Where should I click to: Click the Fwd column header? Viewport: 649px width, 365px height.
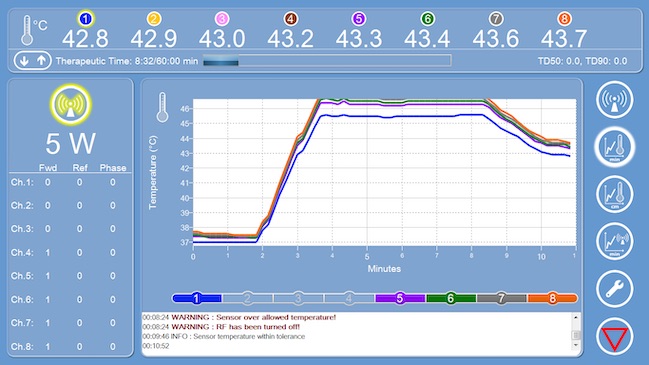(48, 168)
